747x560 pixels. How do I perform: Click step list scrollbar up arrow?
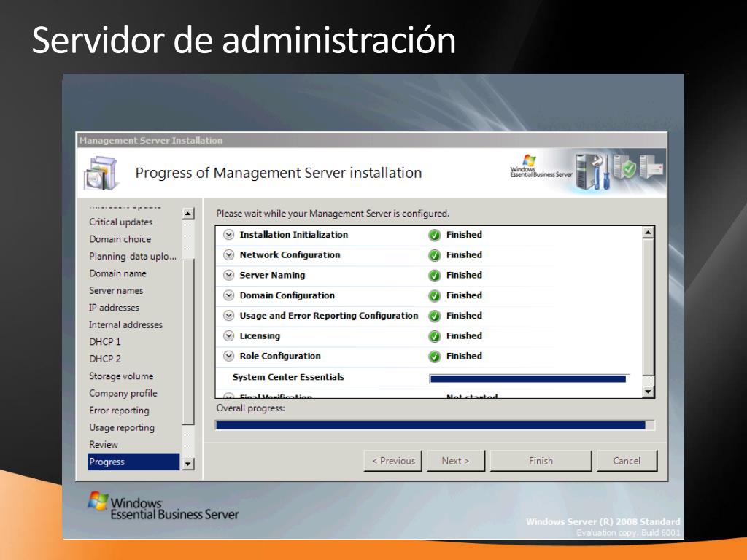[189, 214]
